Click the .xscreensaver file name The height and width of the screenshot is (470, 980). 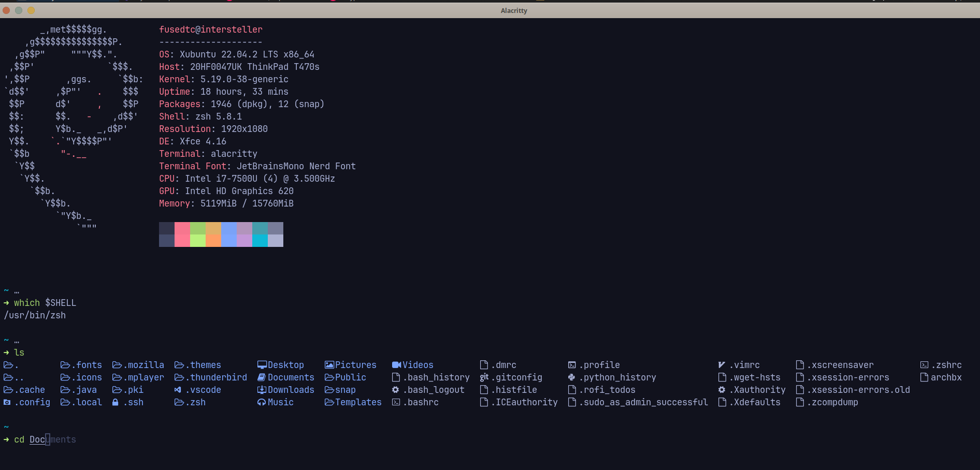coord(840,365)
